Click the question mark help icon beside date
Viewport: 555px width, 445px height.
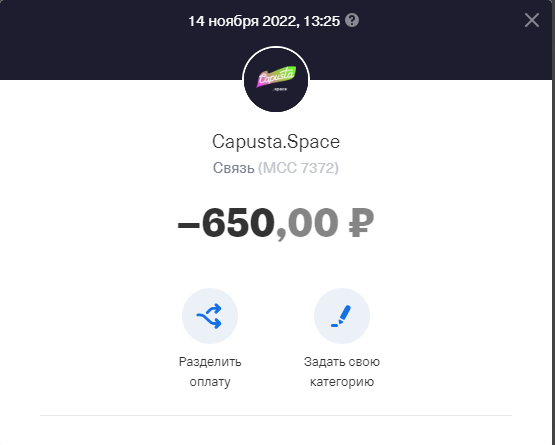click(352, 21)
